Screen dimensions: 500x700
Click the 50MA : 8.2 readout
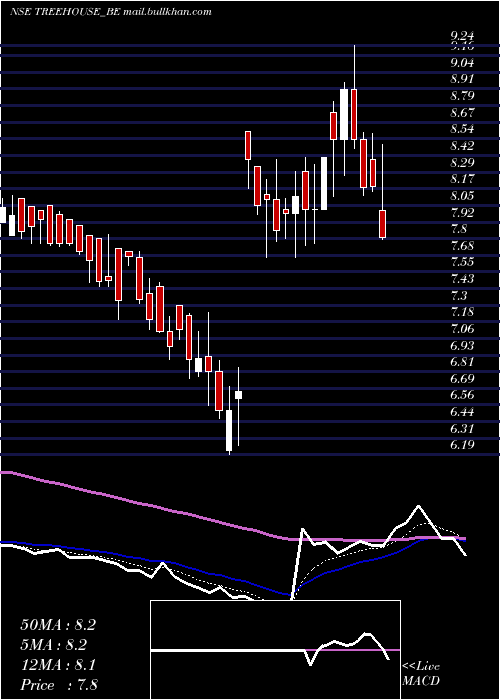click(x=58, y=625)
